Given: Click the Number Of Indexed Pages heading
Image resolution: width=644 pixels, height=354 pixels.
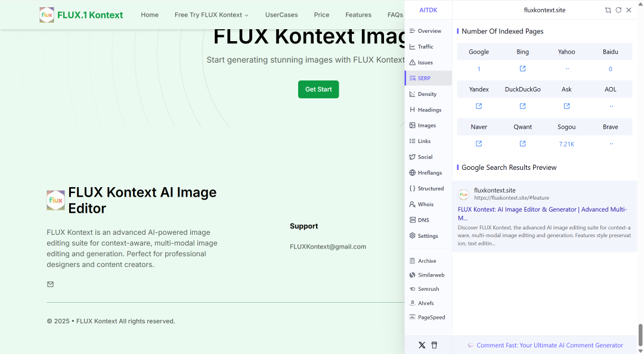Looking at the screenshot, I should pos(502,31).
